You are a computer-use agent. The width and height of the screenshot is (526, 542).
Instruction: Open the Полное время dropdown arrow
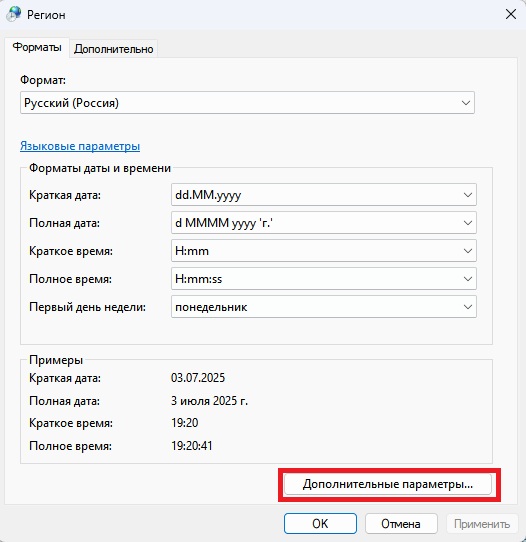tap(468, 279)
